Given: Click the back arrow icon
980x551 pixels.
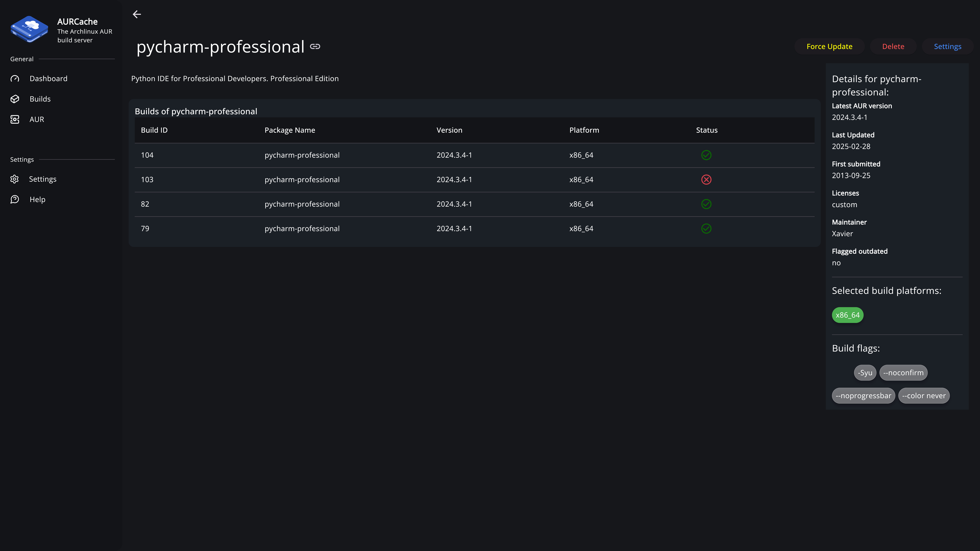Looking at the screenshot, I should click(x=137, y=14).
